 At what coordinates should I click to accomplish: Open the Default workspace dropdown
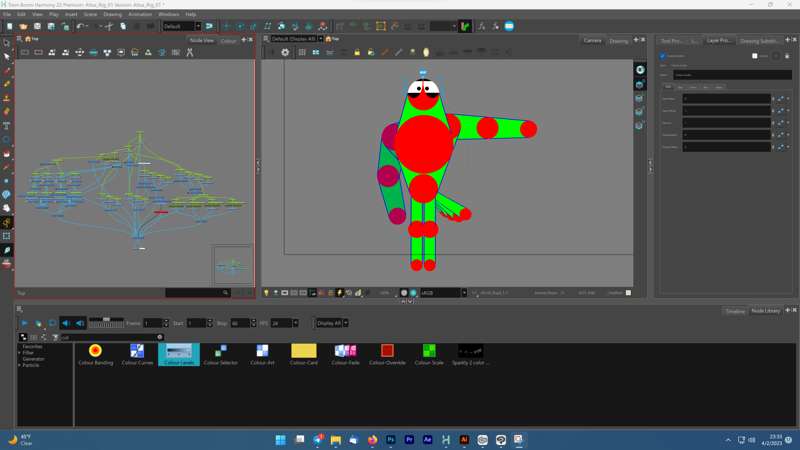coord(182,26)
